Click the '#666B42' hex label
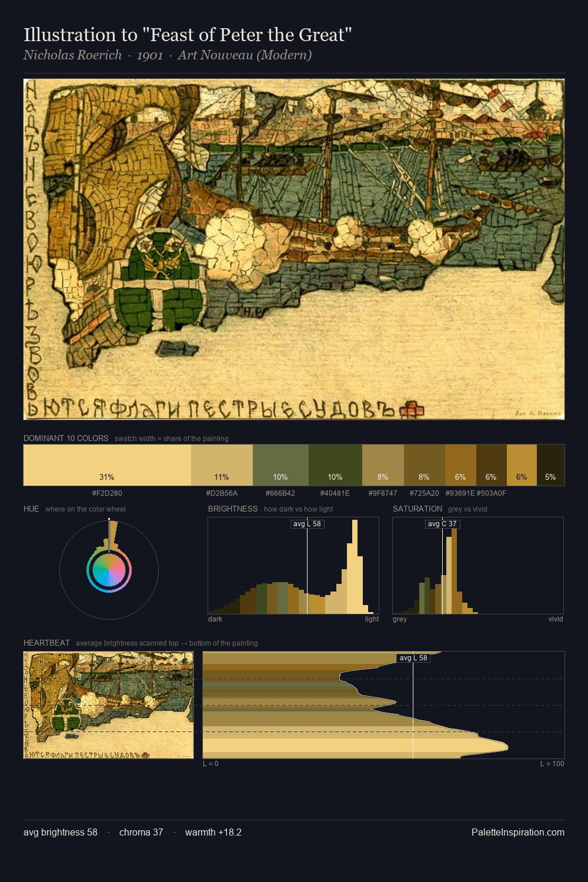 (280, 493)
